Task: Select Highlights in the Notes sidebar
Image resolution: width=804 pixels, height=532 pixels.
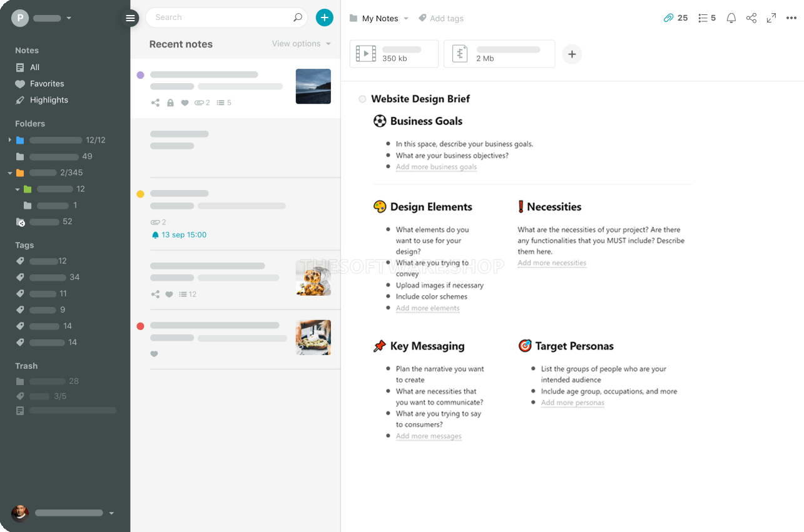Action: (x=49, y=100)
